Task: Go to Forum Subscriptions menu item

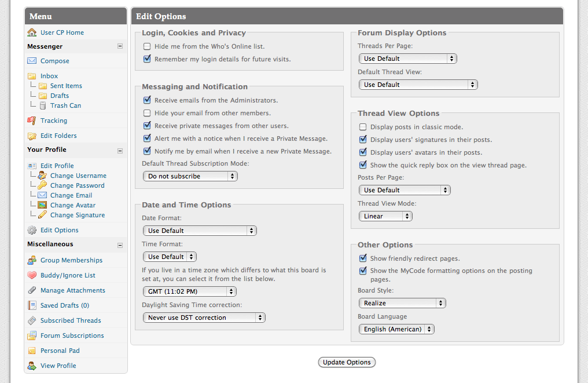Action: click(72, 335)
